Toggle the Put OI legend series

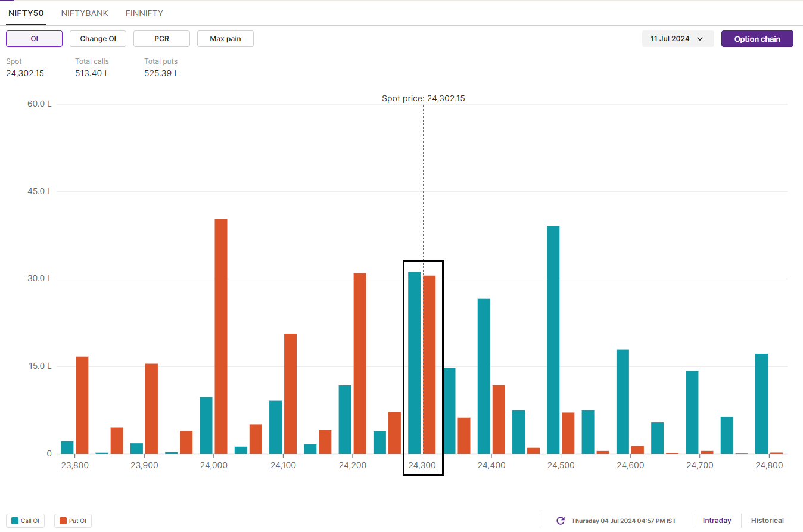[73, 521]
